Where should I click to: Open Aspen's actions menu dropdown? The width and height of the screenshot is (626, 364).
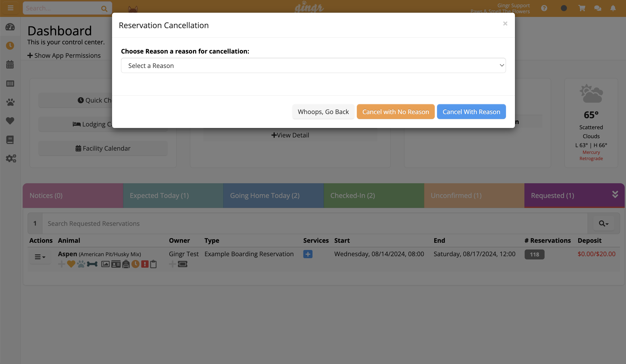pos(40,257)
